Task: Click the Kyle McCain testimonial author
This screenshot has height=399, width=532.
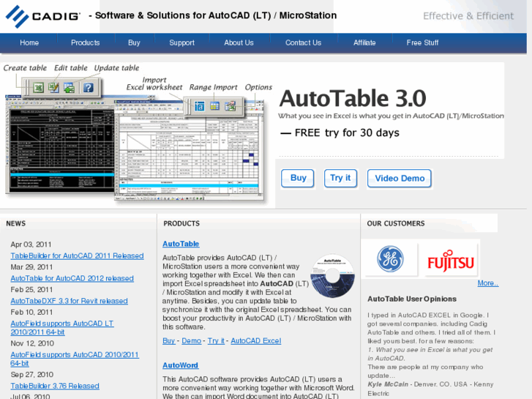Action: click(x=388, y=384)
